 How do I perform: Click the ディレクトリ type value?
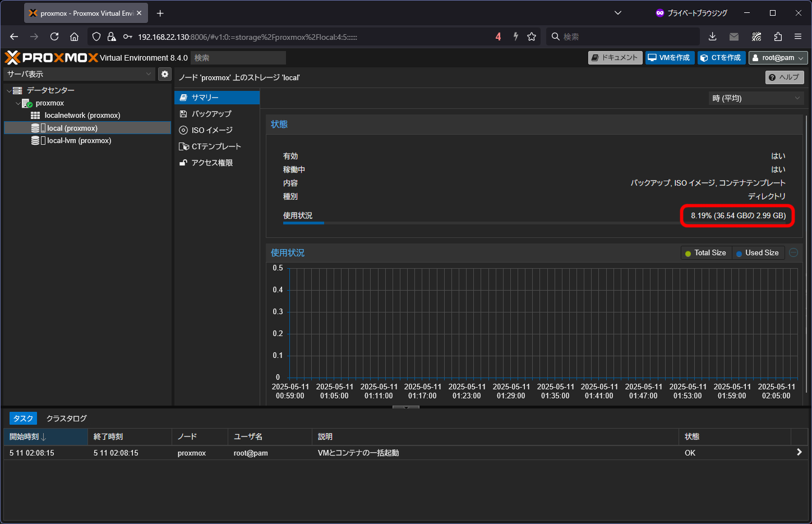tap(767, 196)
